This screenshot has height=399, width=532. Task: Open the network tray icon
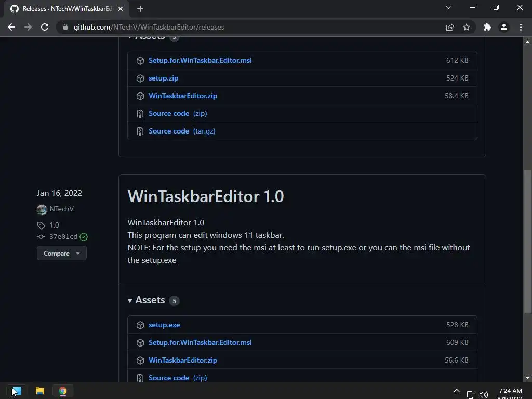pyautogui.click(x=471, y=394)
